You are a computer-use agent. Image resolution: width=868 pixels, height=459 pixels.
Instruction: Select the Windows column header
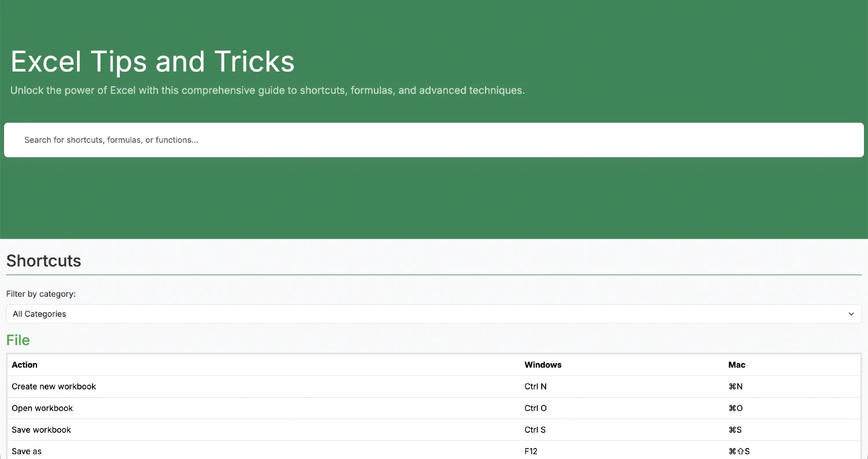pos(543,365)
